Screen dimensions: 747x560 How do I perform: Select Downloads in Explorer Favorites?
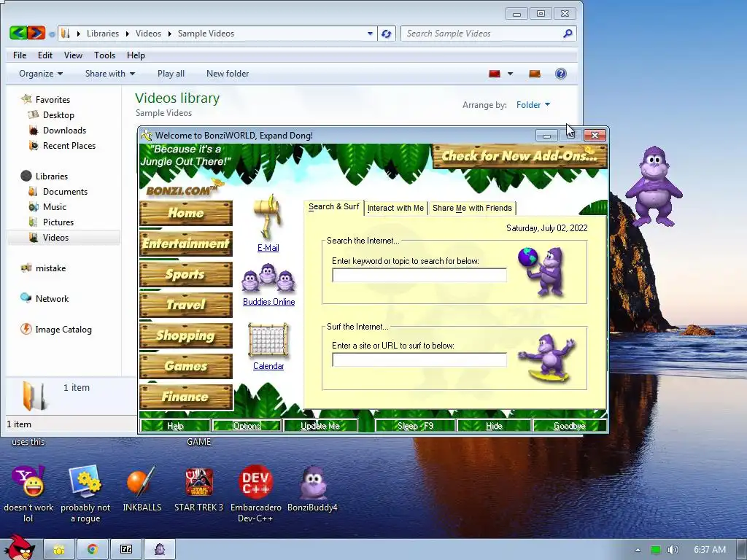pos(64,131)
